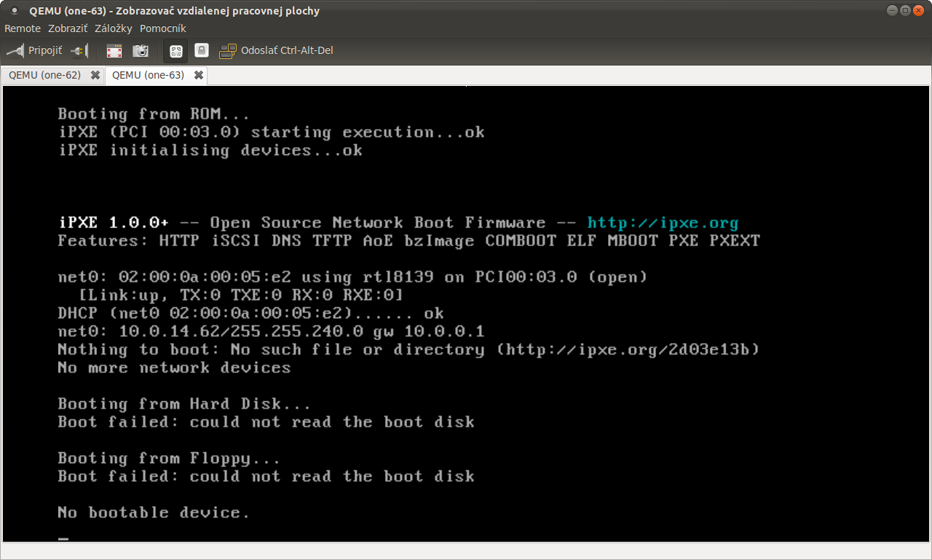The height and width of the screenshot is (560, 932).
Task: Send Ctrl-Alt-Del to the remote machine
Action: click(x=277, y=51)
